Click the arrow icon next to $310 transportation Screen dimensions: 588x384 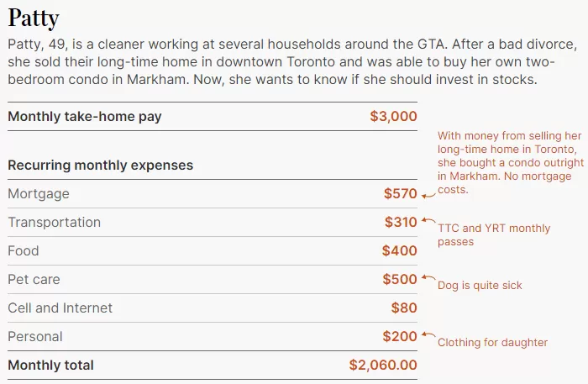point(428,220)
